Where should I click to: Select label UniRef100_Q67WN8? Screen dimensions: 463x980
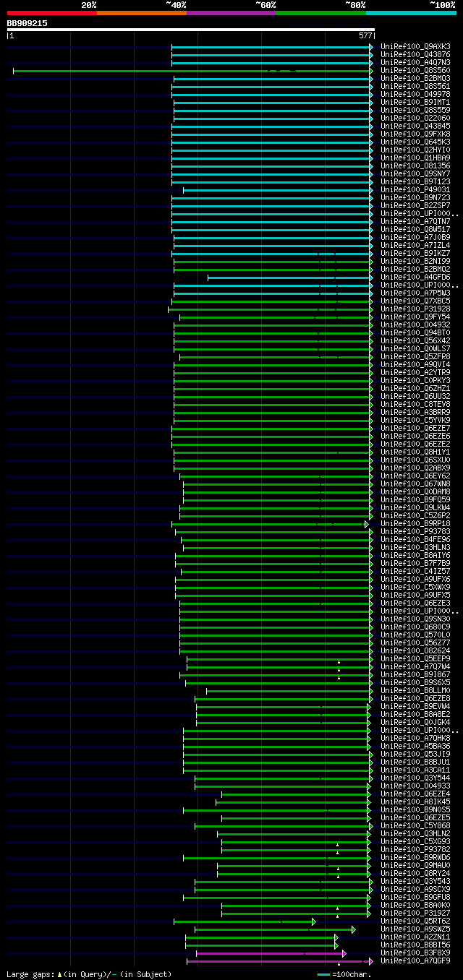click(415, 484)
